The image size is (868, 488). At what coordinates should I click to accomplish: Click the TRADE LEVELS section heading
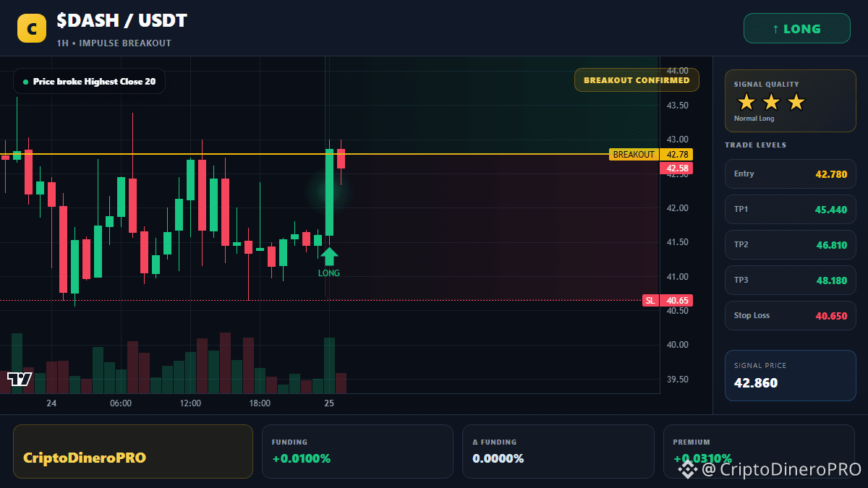[755, 145]
